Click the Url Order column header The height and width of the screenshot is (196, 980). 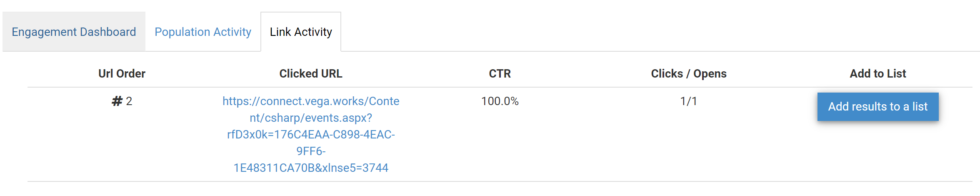point(122,73)
